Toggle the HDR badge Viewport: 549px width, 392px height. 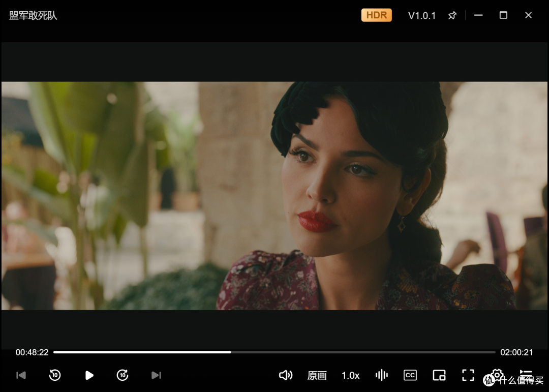376,15
